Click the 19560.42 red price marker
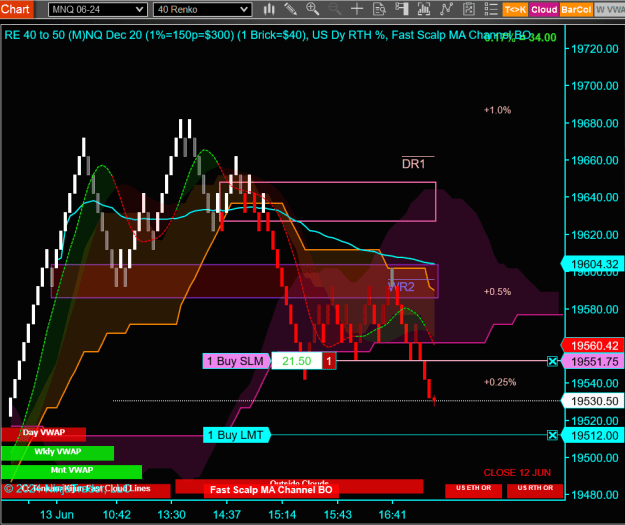 pos(593,346)
